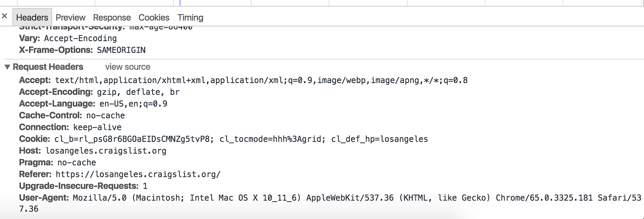Click the X-Frame-Options header label

[x=56, y=50]
